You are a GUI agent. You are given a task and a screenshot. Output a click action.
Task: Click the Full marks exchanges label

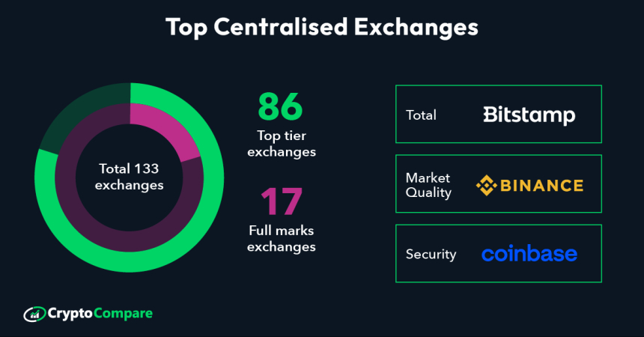(281, 239)
